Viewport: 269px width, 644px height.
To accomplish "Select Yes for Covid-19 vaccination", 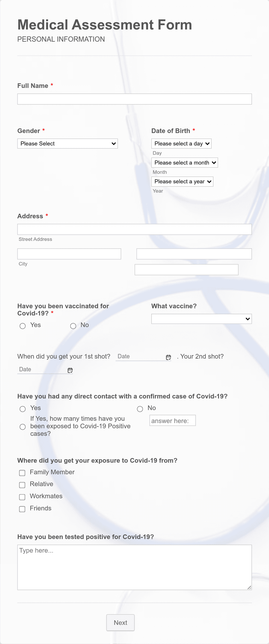I will coord(23,326).
